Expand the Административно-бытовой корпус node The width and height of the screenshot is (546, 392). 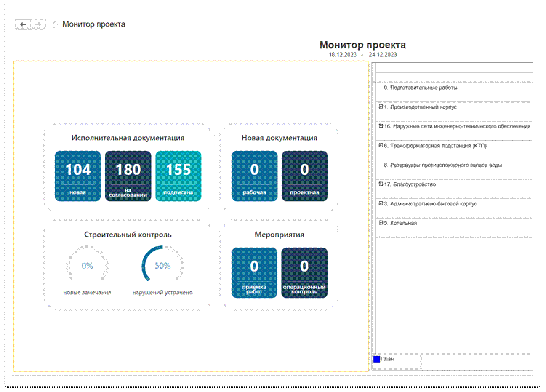(x=381, y=203)
